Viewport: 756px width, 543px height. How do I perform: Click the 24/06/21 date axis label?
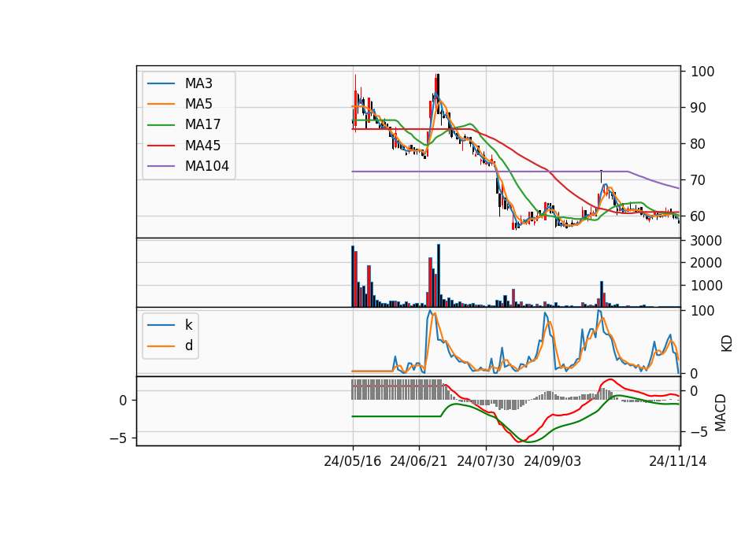[418, 462]
